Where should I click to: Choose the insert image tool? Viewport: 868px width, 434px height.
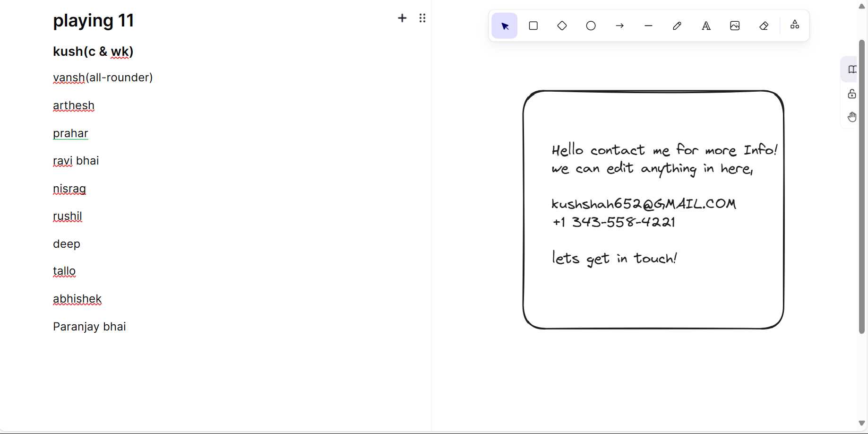735,26
